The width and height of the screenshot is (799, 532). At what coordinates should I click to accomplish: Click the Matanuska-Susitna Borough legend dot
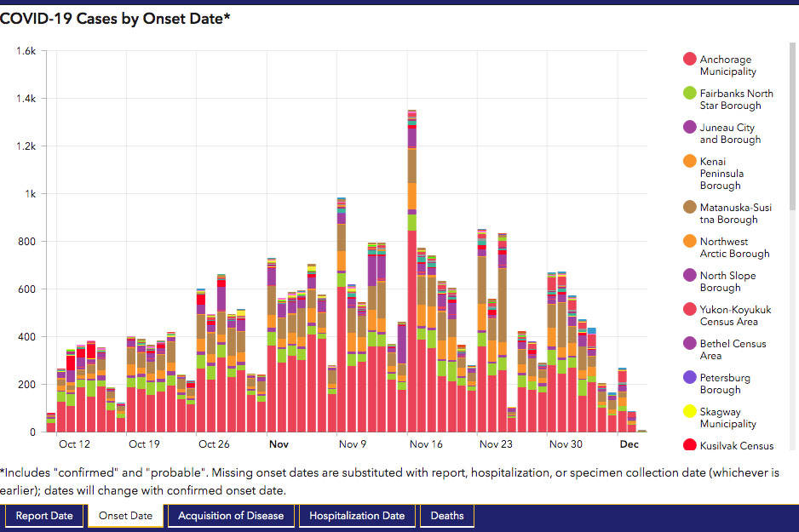click(690, 208)
